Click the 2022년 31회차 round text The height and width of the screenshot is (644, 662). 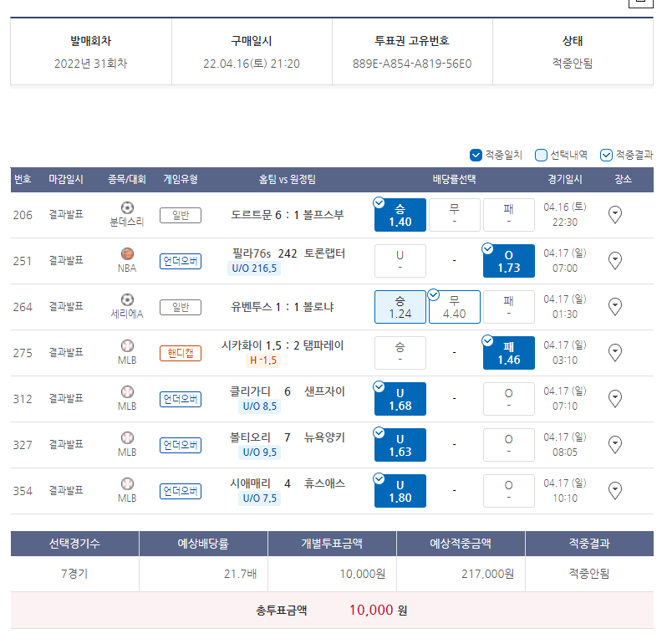[90, 64]
